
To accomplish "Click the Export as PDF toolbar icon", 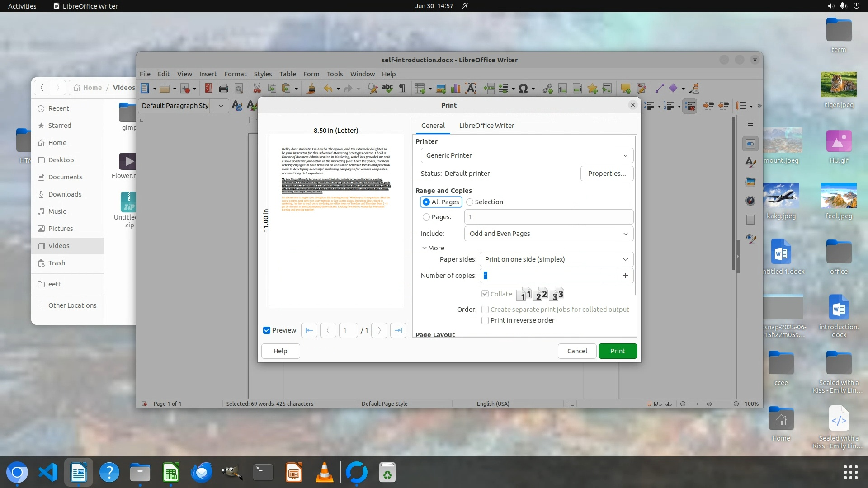I will pyautogui.click(x=208, y=89).
